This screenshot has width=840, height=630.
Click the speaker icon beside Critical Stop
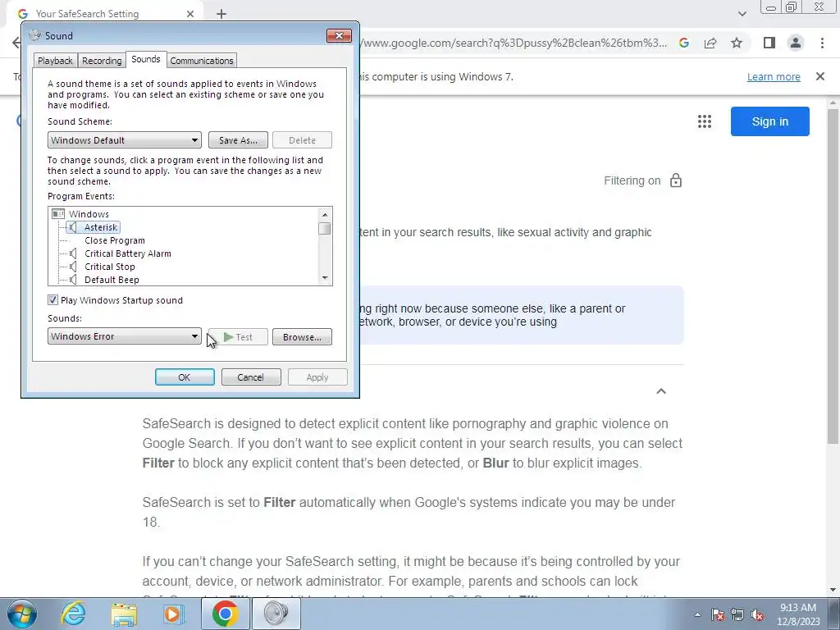(x=73, y=267)
